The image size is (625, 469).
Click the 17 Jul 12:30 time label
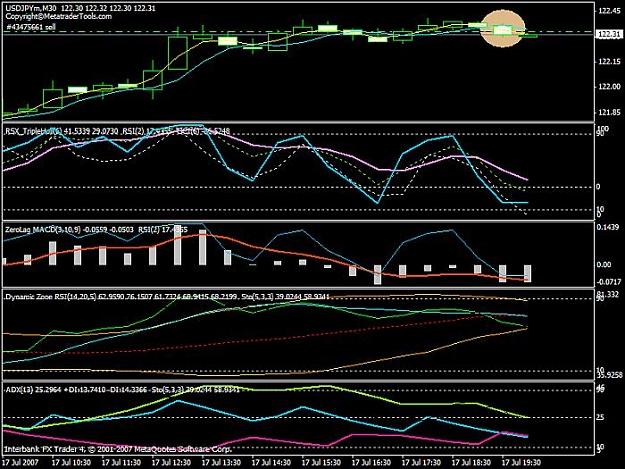[171, 463]
